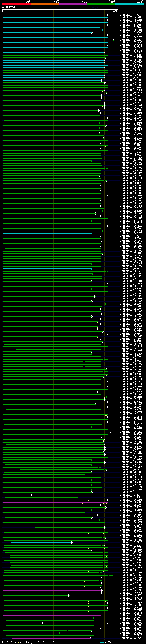The image size is (146, 644).
Task: Click the purple ~60% legend segment
Action: point(73,4)
